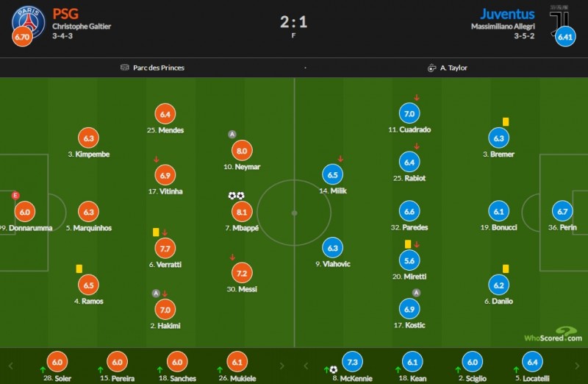Click Verratti's yellow card icon
Screen dimensions: 588x384
(x=157, y=232)
